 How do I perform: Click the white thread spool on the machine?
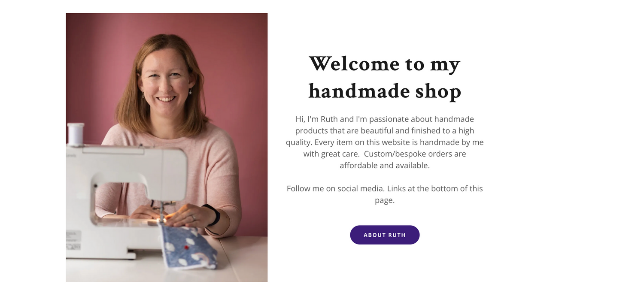[76, 134]
